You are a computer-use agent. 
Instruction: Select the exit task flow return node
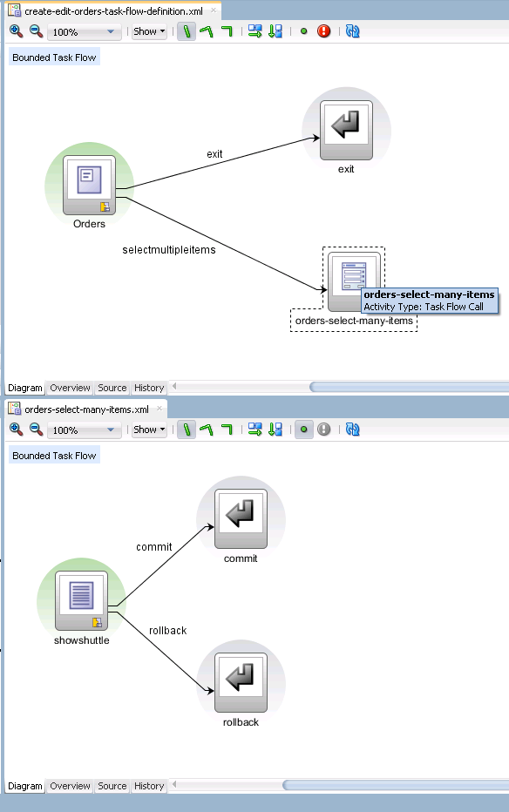click(x=346, y=130)
